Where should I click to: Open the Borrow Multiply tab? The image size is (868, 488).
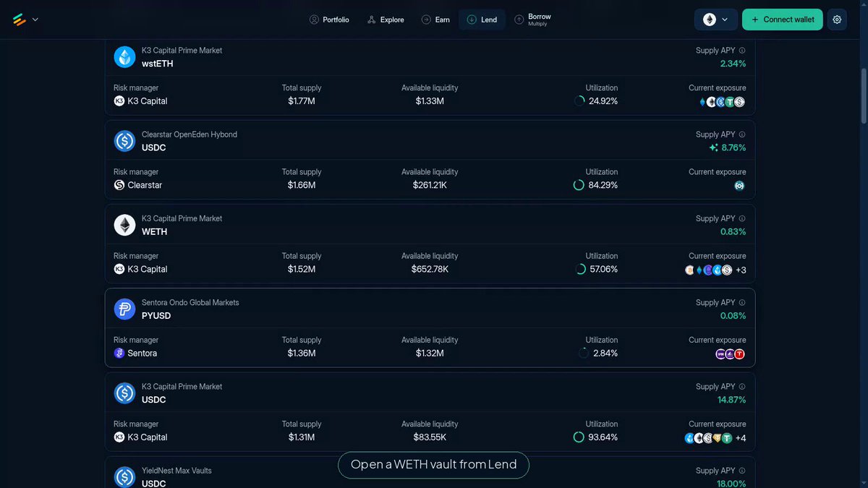(533, 20)
